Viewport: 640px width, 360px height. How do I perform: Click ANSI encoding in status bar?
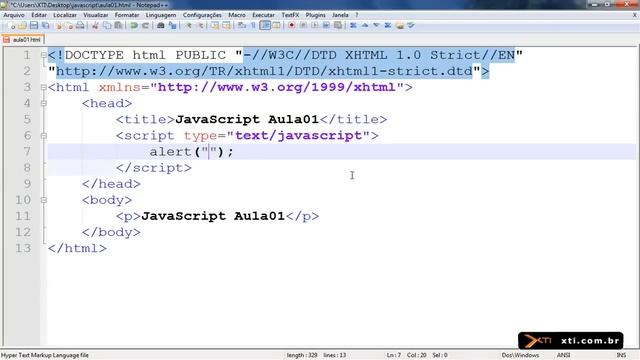coord(563,355)
